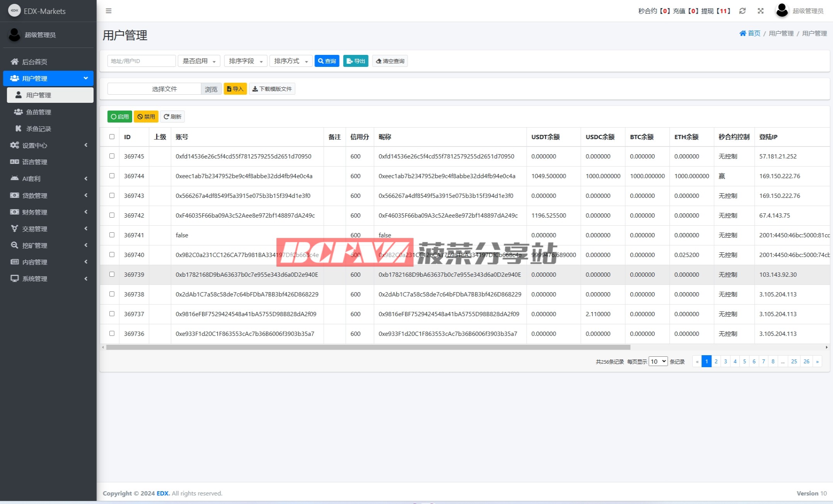The image size is (833, 504).
Task: Click the super admin avatar top right
Action: [782, 10]
